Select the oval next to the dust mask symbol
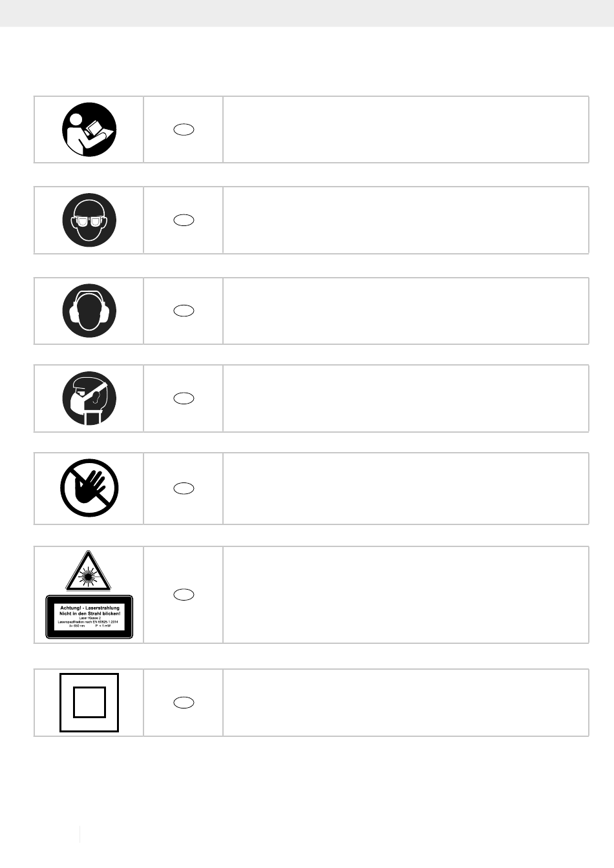 [x=184, y=398]
